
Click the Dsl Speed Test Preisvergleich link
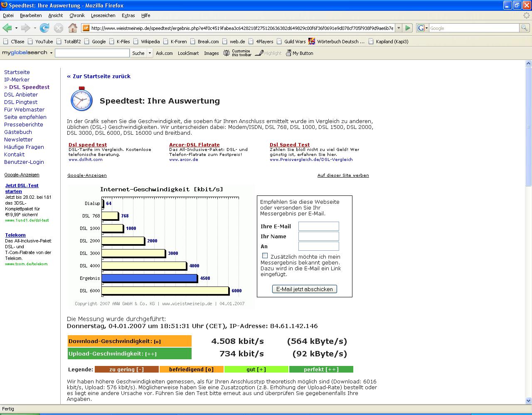point(290,145)
